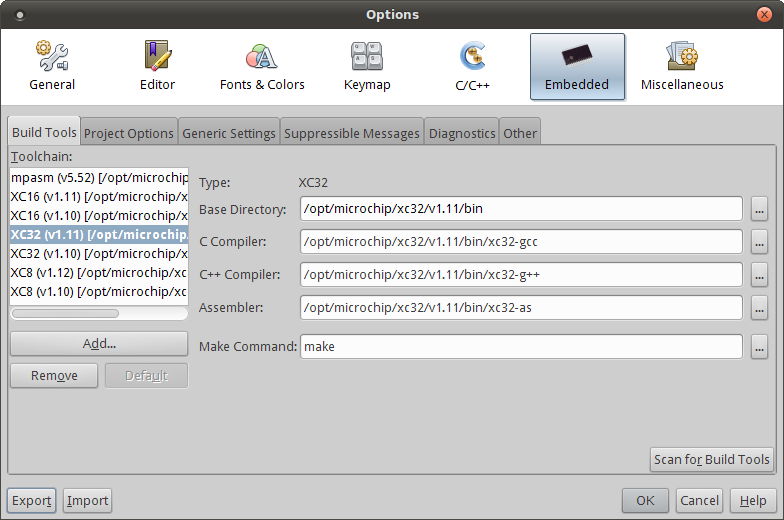Switch to the Diagnostics tab

(x=462, y=133)
